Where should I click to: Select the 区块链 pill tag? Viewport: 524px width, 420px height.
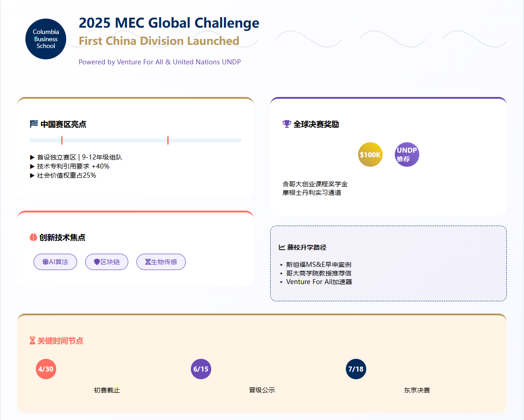[x=107, y=262]
